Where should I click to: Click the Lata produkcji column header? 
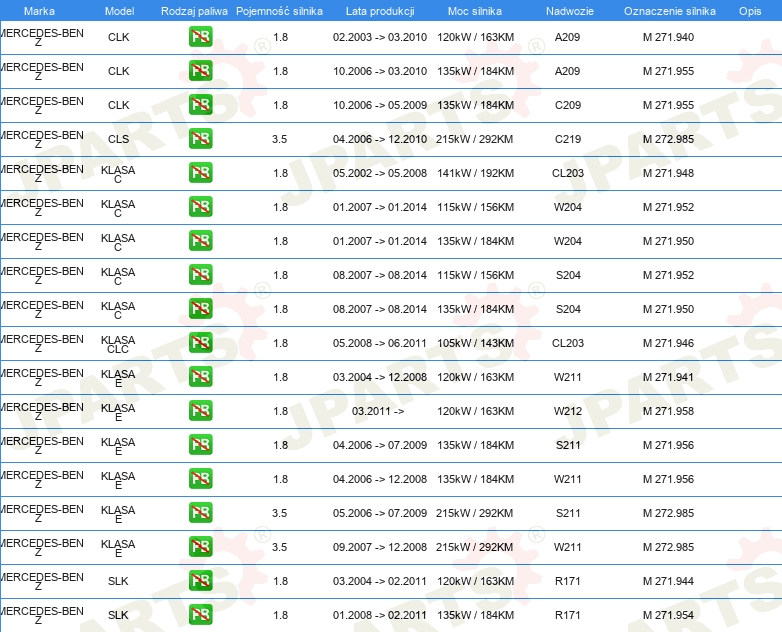click(380, 11)
